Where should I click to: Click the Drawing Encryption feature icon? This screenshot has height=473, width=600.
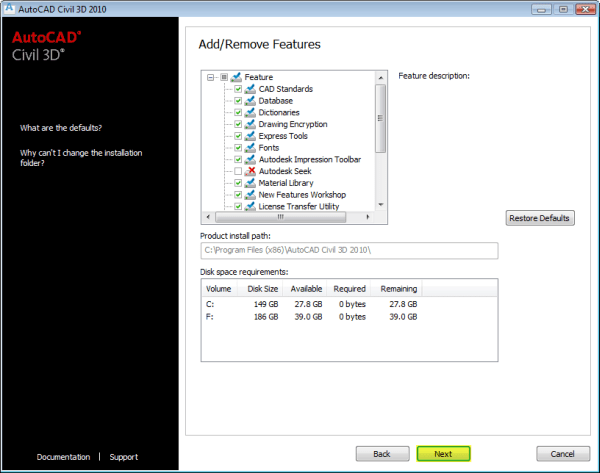tap(250, 124)
